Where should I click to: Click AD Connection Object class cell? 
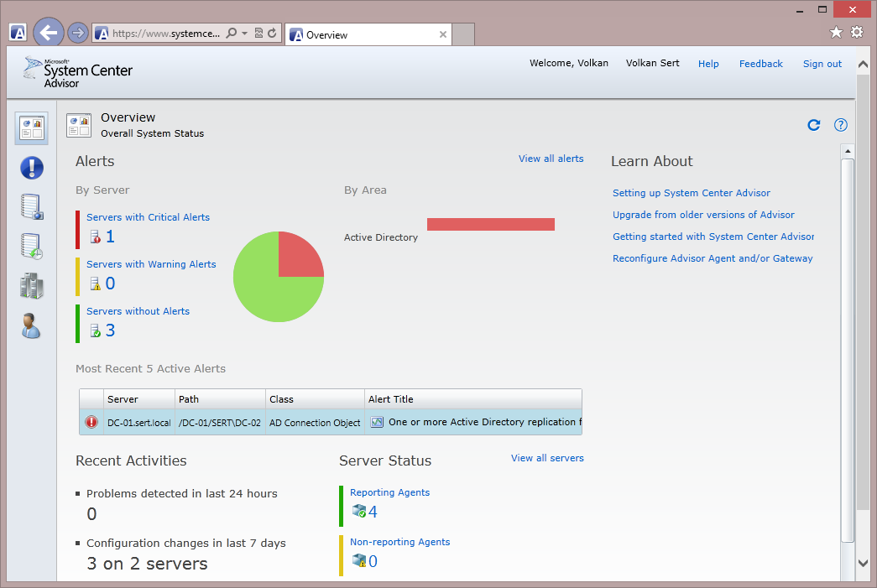click(x=315, y=423)
